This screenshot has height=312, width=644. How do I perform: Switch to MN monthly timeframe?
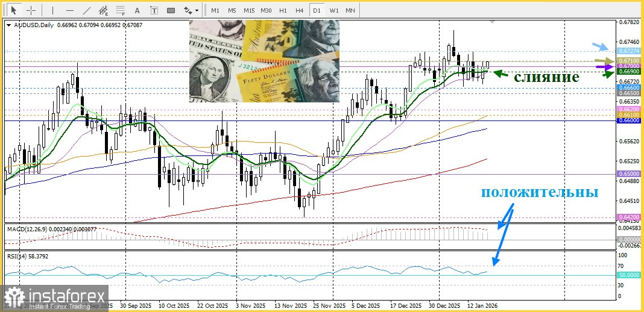pos(350,10)
